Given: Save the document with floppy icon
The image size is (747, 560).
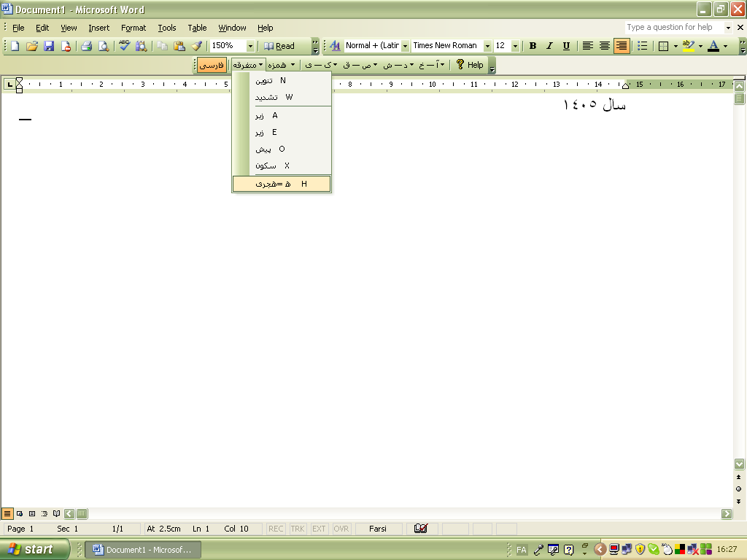Looking at the screenshot, I should (x=49, y=46).
